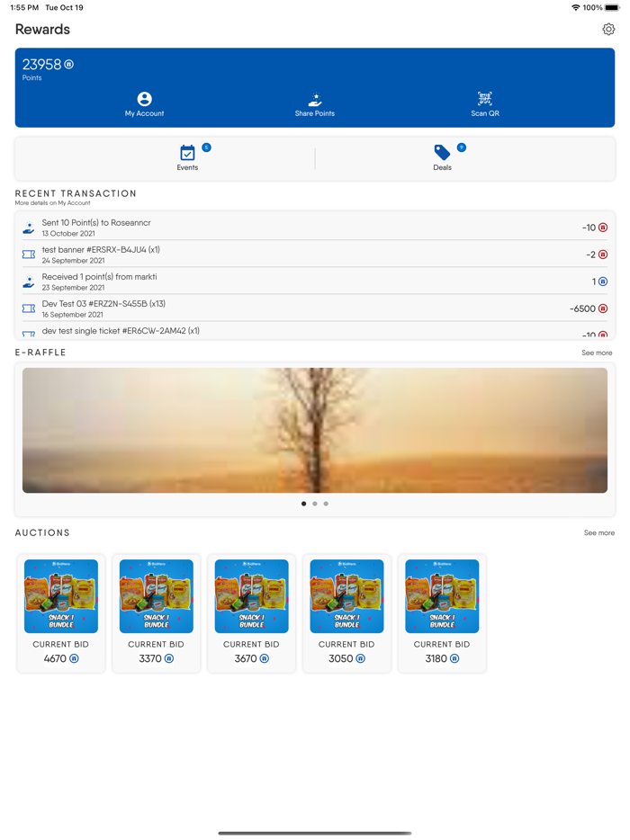The width and height of the screenshot is (630, 840).
Task: Go to first E-Raffle carousel dot
Action: 303,504
